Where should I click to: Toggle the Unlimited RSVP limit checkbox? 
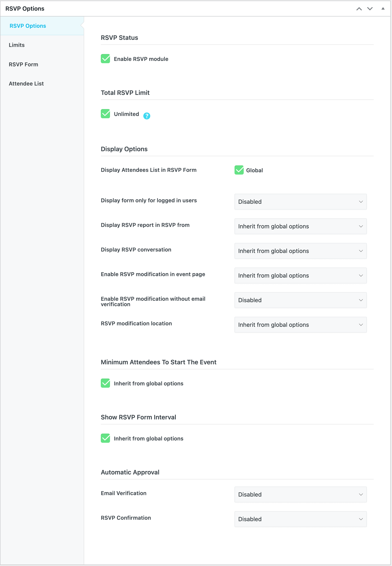105,114
